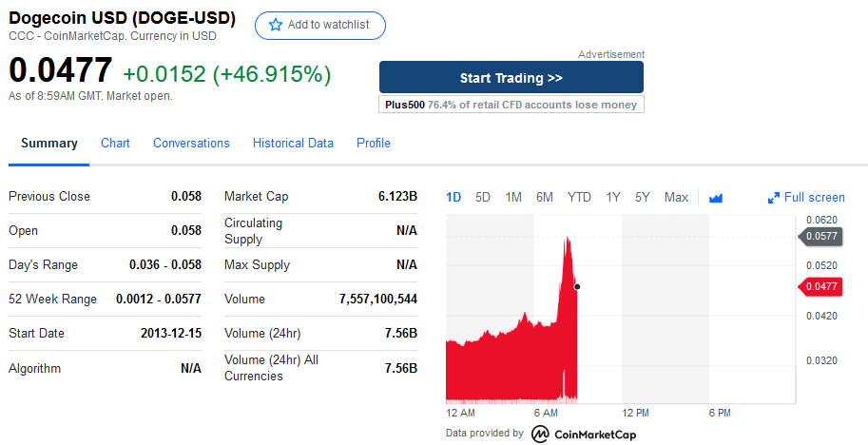
Task: Click Volume (24hr) All Currencies label
Action: pos(271,368)
